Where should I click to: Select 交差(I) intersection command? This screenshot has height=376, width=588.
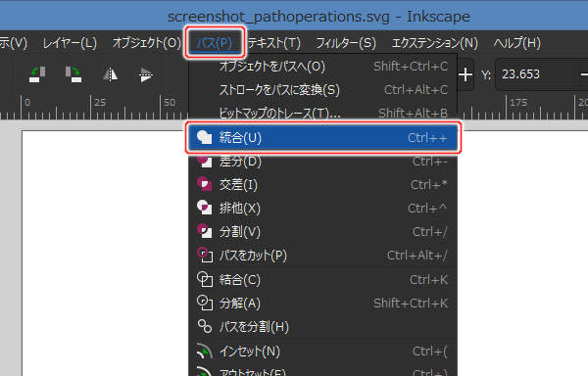point(322,185)
